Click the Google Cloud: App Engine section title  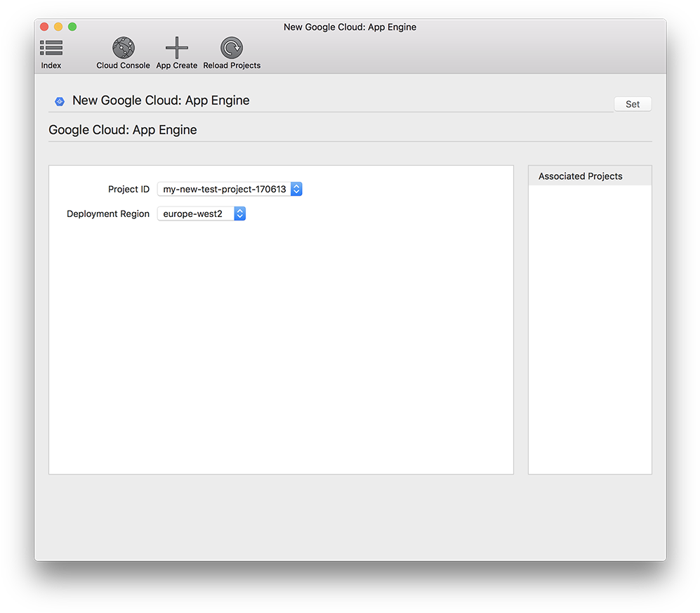[x=122, y=130]
